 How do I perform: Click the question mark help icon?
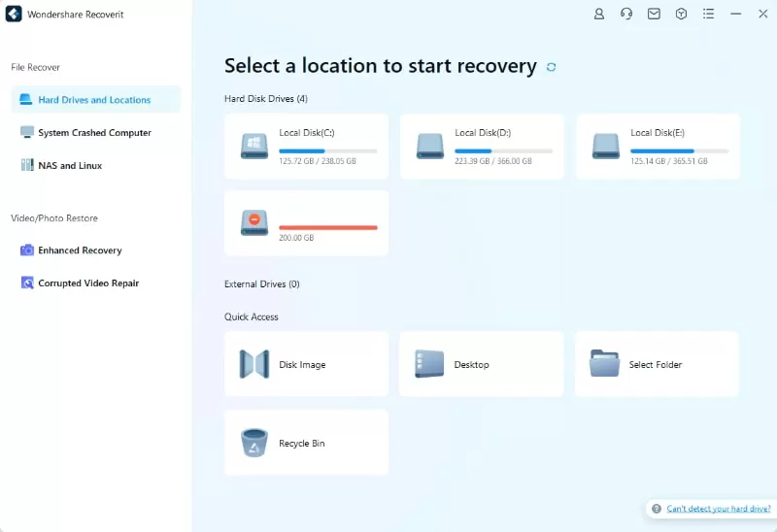tap(657, 509)
